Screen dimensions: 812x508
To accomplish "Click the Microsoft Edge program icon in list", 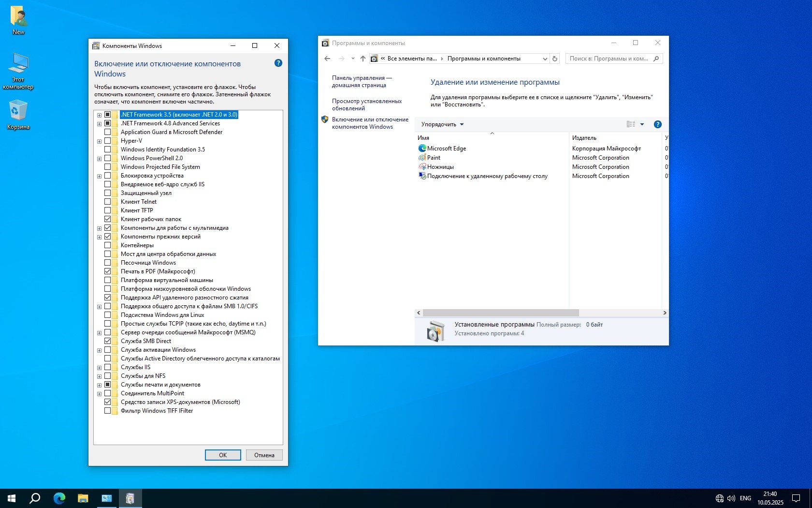I will [x=422, y=149].
